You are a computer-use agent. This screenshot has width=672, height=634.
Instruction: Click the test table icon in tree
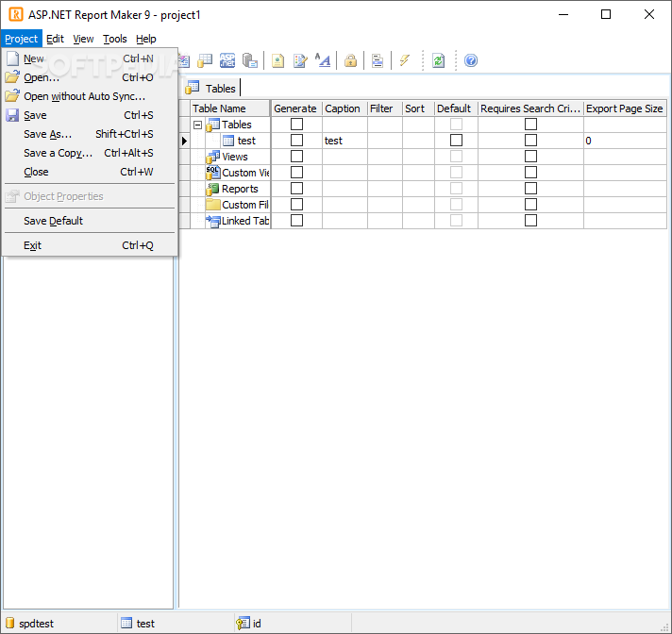click(x=228, y=141)
